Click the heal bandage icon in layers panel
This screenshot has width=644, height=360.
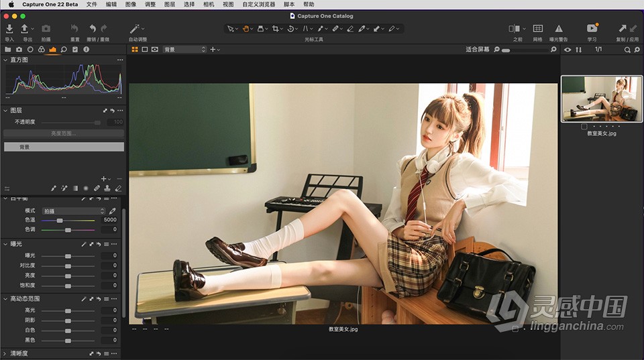coord(97,188)
